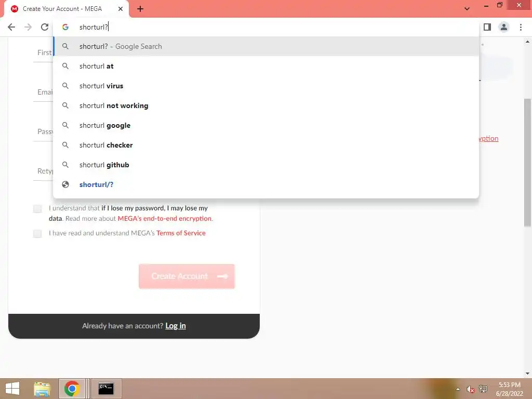Viewport: 532px width, 399px height.
Task: Click the Chrome taskbar icon
Action: point(72,389)
